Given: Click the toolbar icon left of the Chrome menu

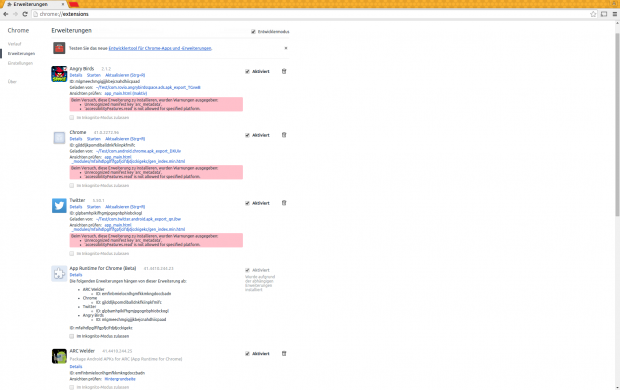Looking at the screenshot, I should point(604,14).
